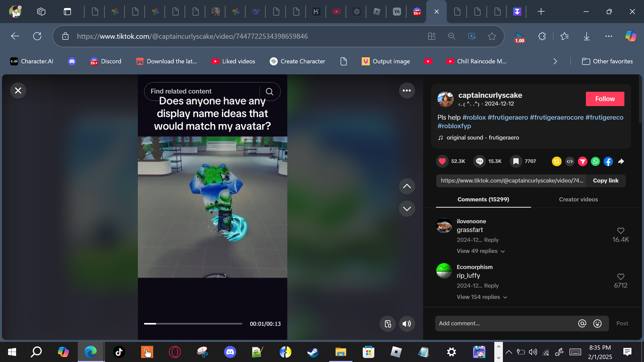
Task: Share the video via WhatsApp icon
Action: click(595, 161)
